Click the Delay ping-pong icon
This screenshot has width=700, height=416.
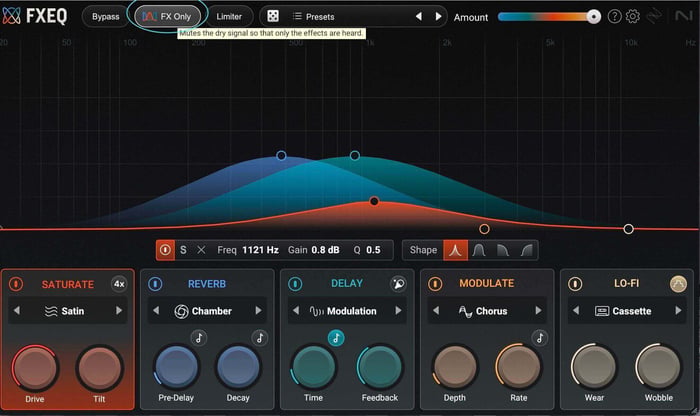click(398, 283)
